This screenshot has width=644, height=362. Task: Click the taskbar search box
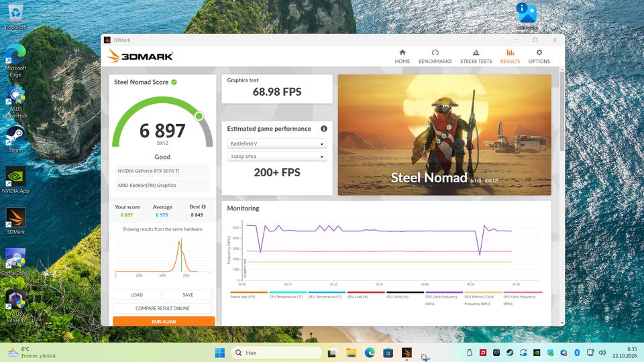click(277, 353)
